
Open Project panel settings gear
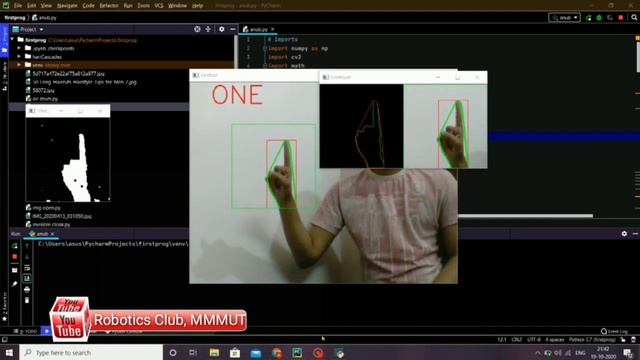point(222,29)
